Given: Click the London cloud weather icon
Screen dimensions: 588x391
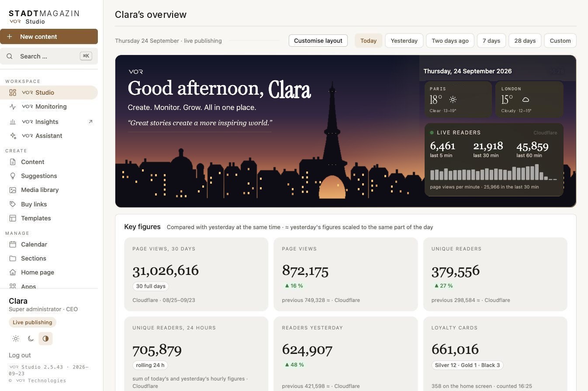Looking at the screenshot, I should click(526, 99).
